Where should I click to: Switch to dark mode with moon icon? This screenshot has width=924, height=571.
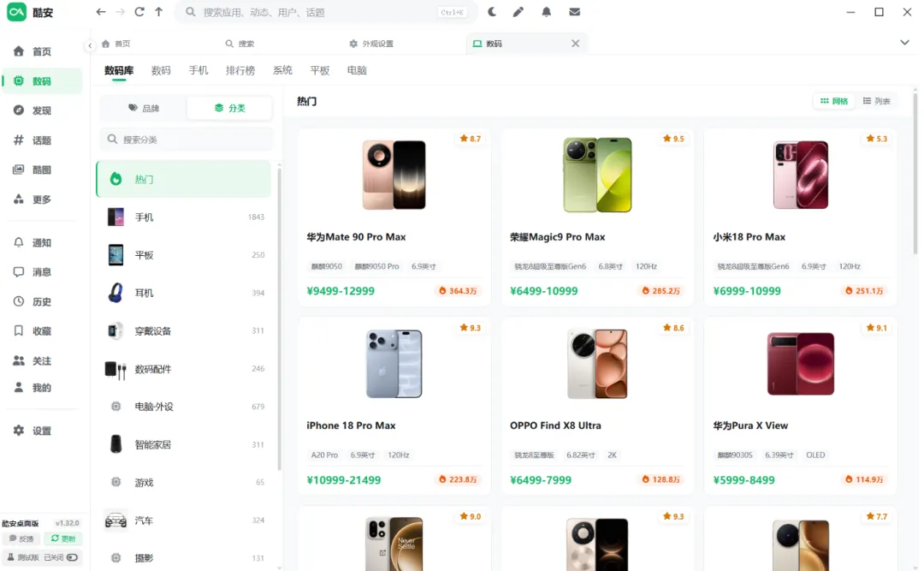point(491,12)
